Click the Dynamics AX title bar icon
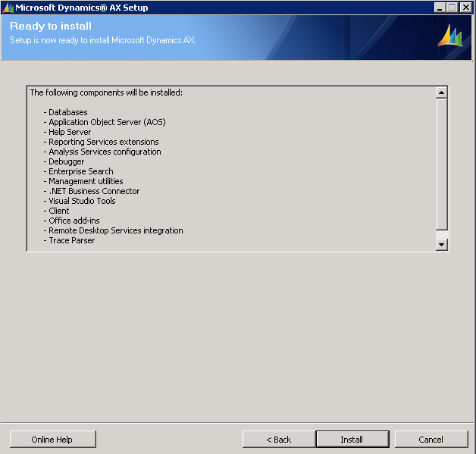This screenshot has height=454, width=476. (x=8, y=8)
